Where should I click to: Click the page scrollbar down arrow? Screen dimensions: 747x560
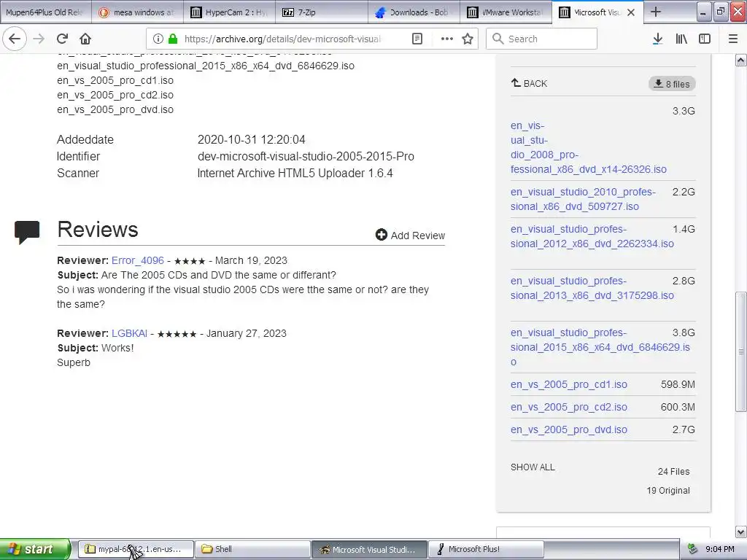(741, 532)
